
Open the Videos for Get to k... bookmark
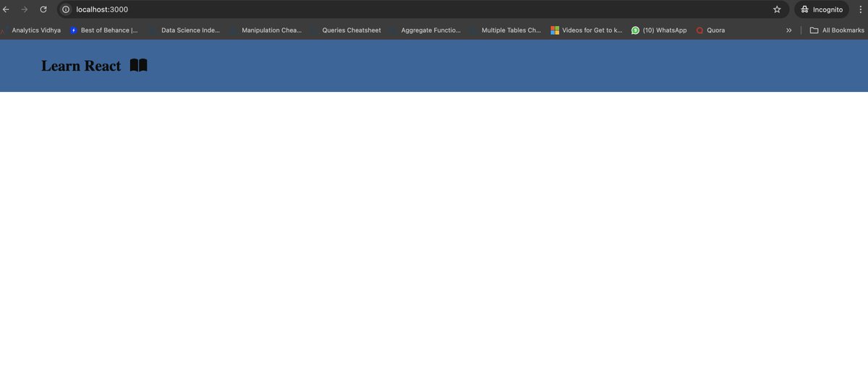(x=587, y=30)
